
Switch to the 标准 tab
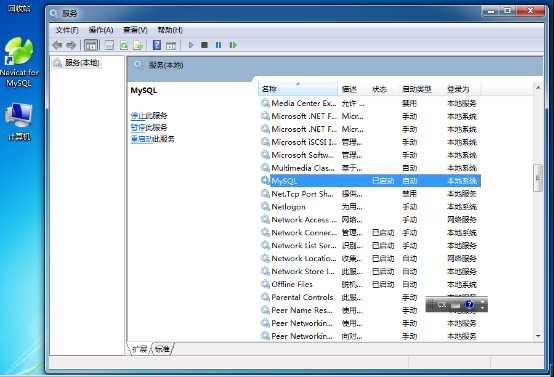click(x=162, y=349)
